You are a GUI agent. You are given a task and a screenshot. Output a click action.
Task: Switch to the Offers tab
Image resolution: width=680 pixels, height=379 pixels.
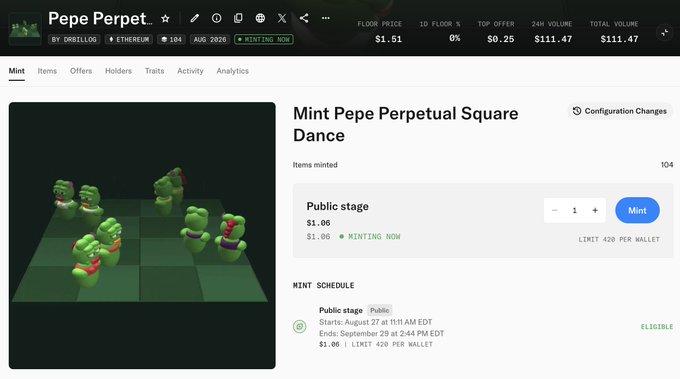click(x=81, y=71)
